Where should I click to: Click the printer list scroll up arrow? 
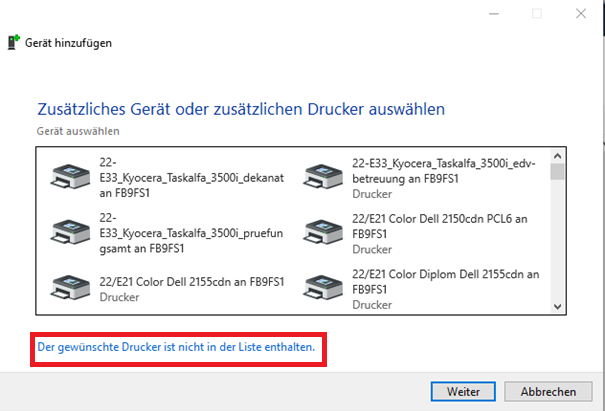pyautogui.click(x=557, y=156)
